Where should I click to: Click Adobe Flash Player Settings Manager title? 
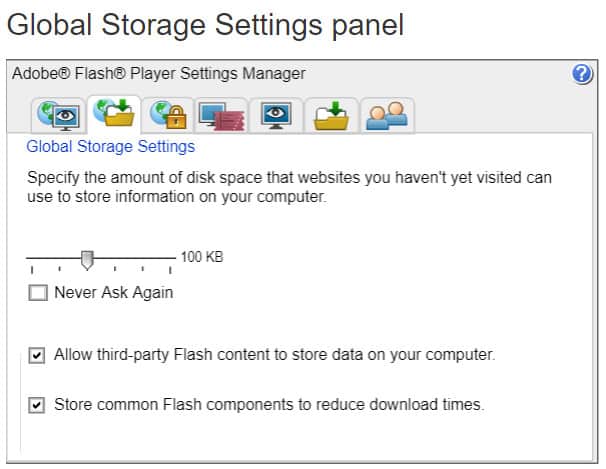pos(159,73)
